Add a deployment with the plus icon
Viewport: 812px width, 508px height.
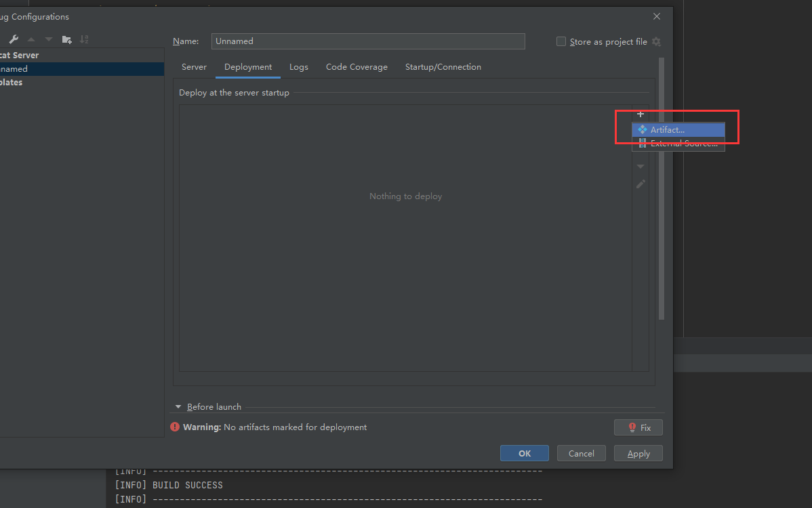tap(641, 114)
